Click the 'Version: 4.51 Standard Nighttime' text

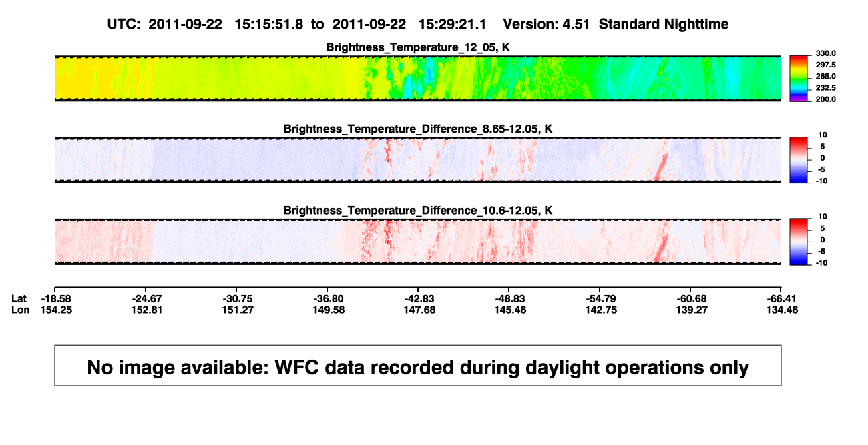[x=616, y=24]
